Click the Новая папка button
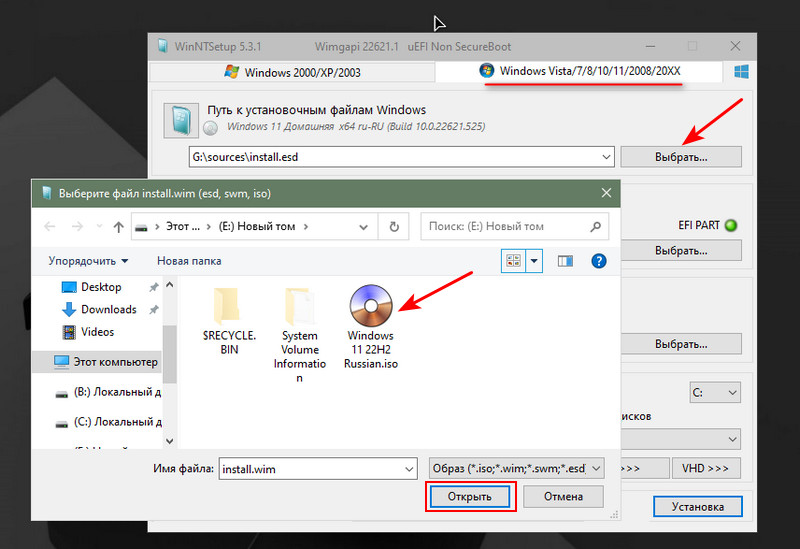 coord(189,261)
